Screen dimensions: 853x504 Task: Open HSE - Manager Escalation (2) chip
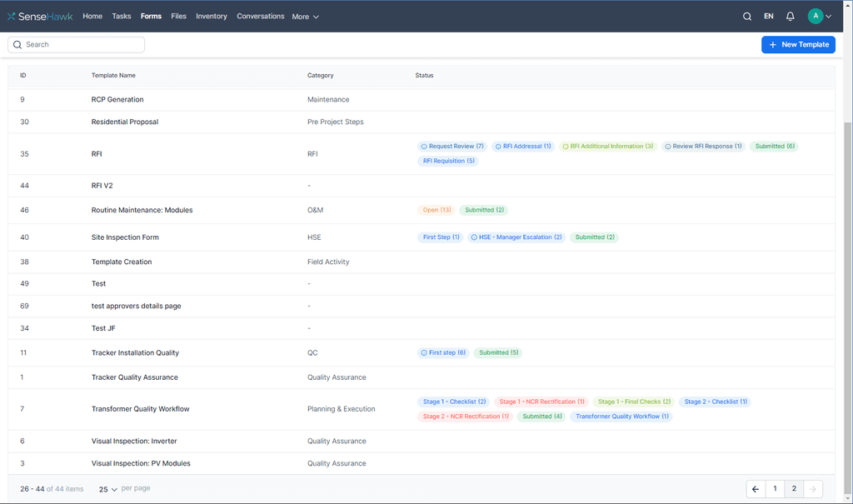[x=516, y=237]
